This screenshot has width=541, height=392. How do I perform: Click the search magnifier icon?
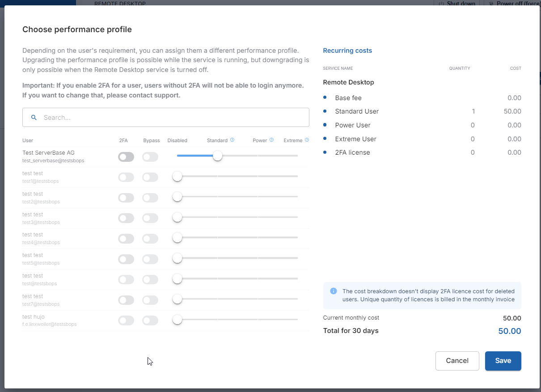(x=34, y=118)
